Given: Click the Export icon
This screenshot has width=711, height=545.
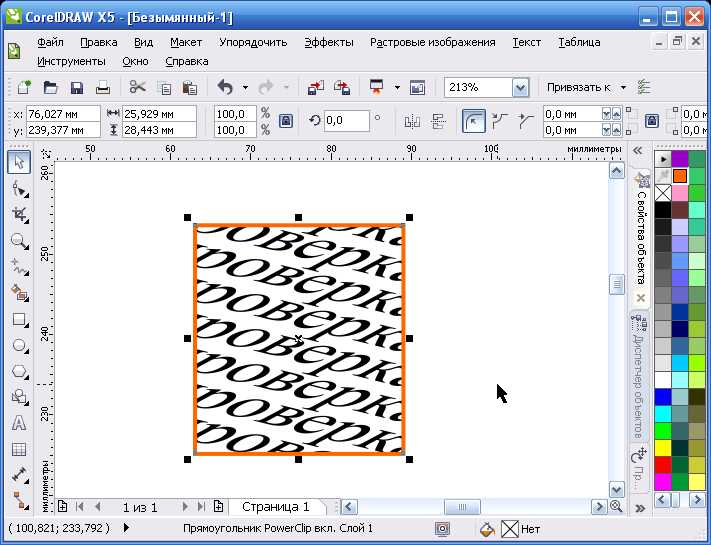Looking at the screenshot, I should point(342,87).
